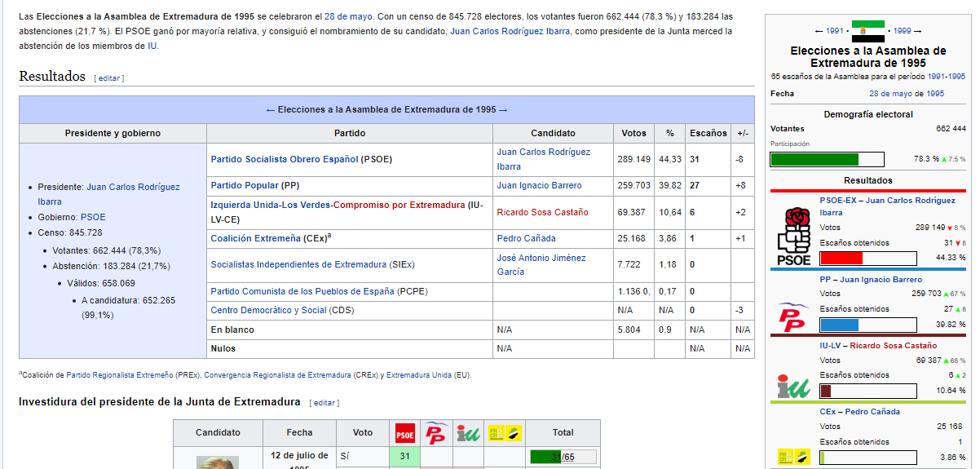Click the red down arrow beside PSOE votes

(950, 228)
